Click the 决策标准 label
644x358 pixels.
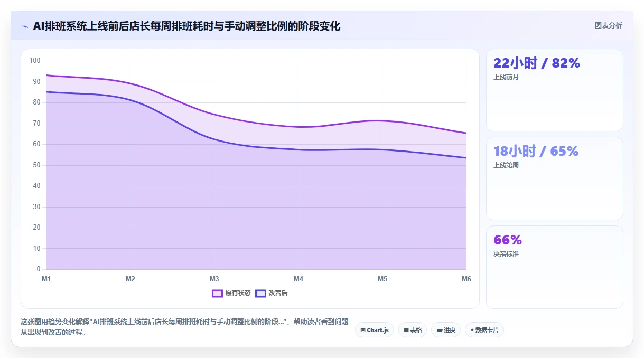(506, 254)
